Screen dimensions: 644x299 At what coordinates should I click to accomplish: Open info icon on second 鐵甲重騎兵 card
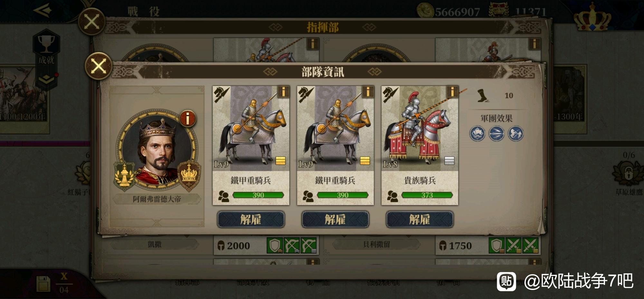tap(368, 92)
